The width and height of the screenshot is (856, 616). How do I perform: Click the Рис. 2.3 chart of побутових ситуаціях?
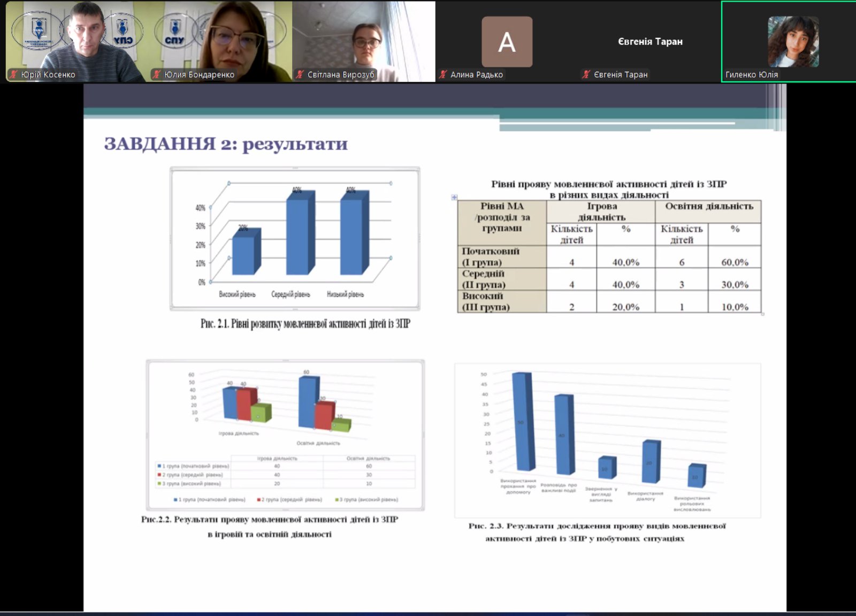click(x=607, y=440)
